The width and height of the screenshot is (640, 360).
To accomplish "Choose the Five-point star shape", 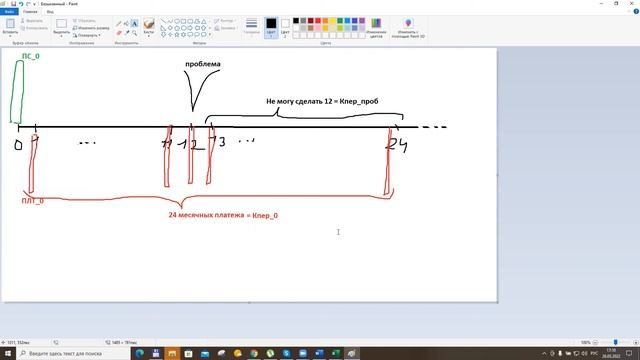I will [x=177, y=35].
